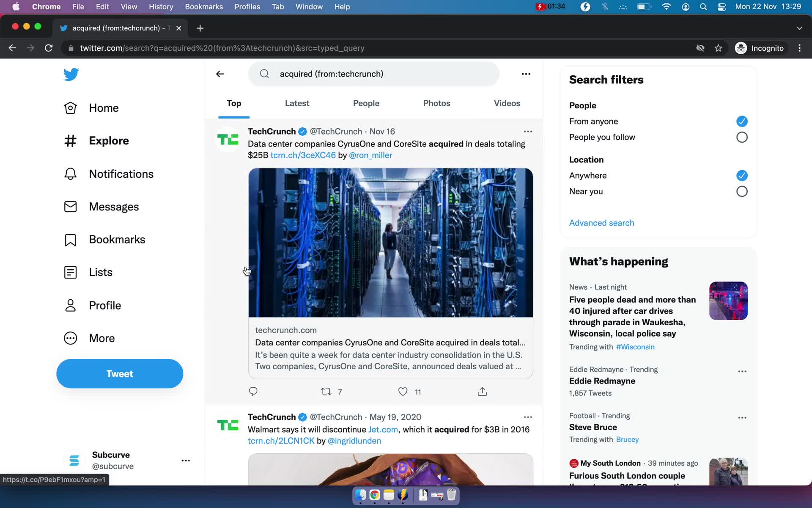This screenshot has width=812, height=508.
Task: Click the Twitter bird logo
Action: 71,74
